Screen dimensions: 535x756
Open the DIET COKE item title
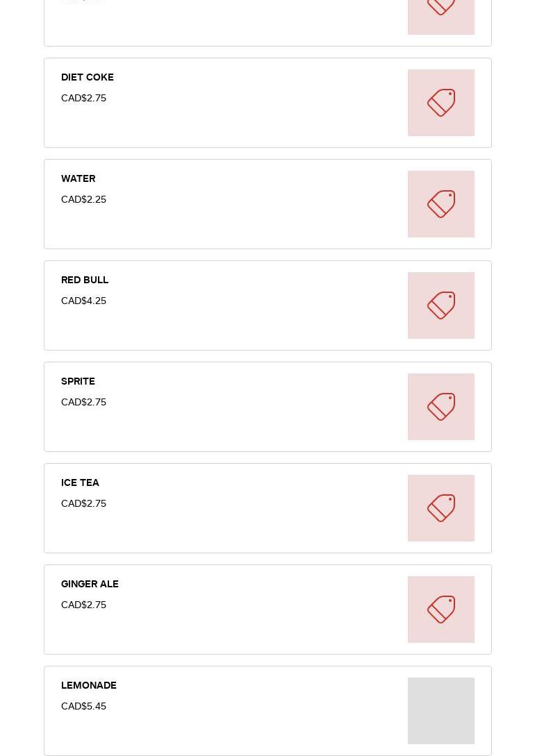pos(88,77)
